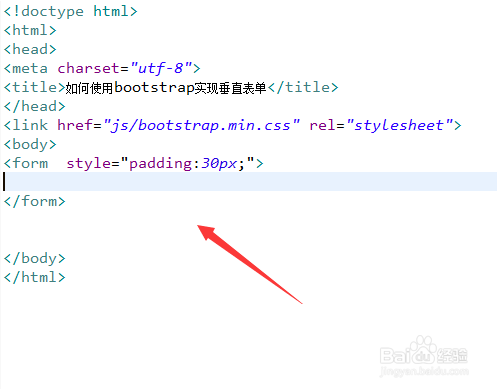Click the closing </form> tag
497x389 pixels.
tap(34, 201)
